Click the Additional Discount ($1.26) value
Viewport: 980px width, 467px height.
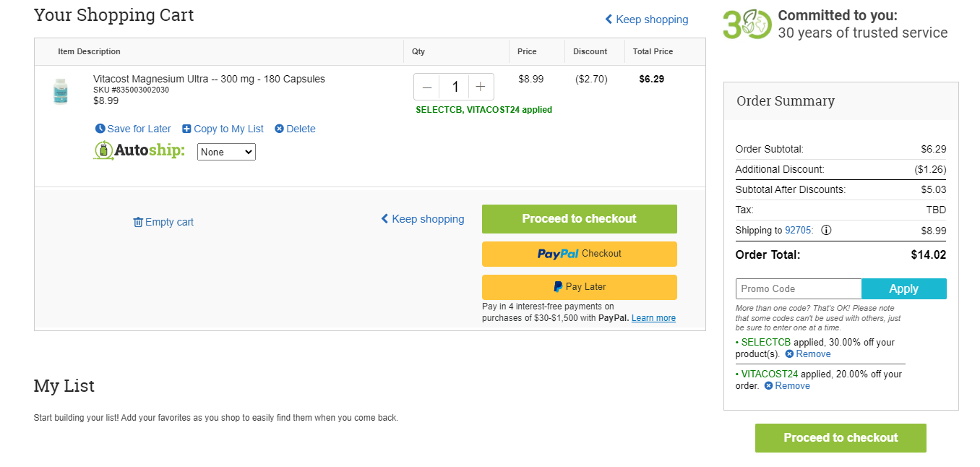click(x=930, y=169)
